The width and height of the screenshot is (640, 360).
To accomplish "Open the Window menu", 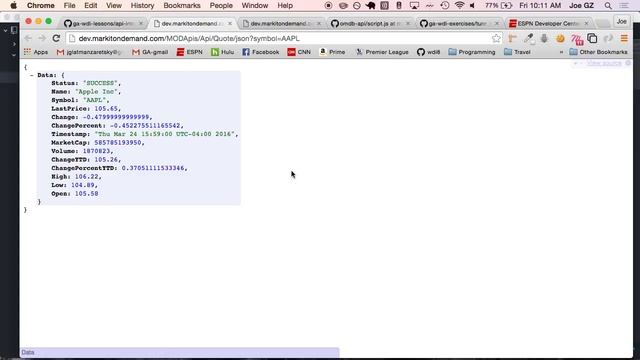I will click(255, 6).
